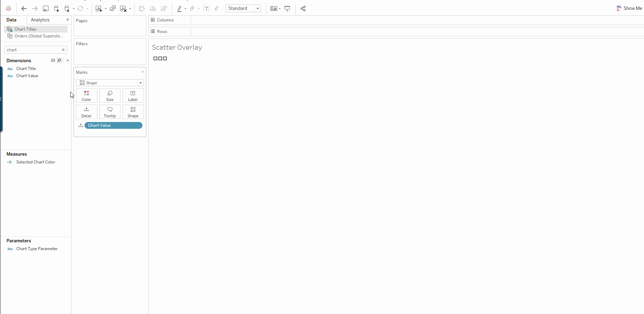This screenshot has width=644, height=314.
Task: Save the workbook with the floppy disk icon
Action: coord(46,8)
